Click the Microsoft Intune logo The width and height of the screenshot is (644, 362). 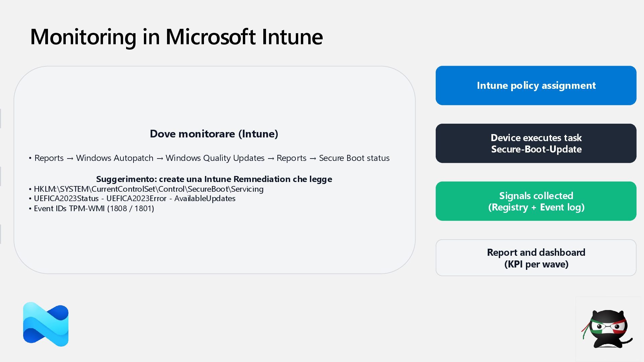[46, 324]
